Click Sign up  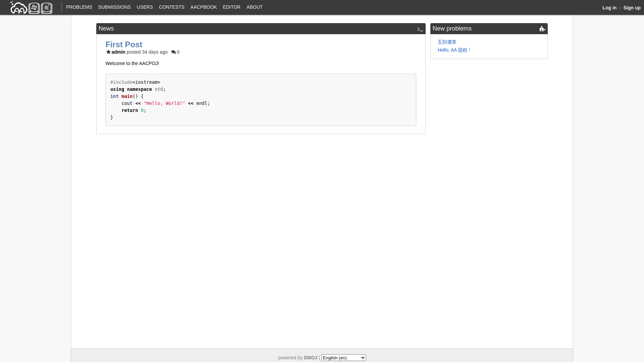632,8
